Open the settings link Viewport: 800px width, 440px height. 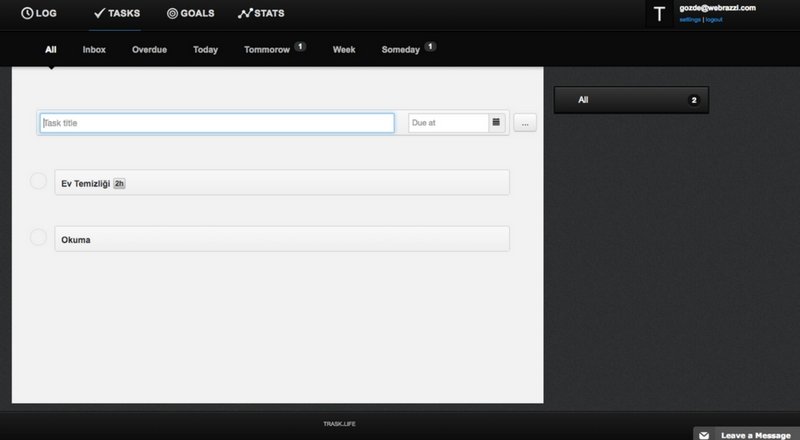[690, 19]
